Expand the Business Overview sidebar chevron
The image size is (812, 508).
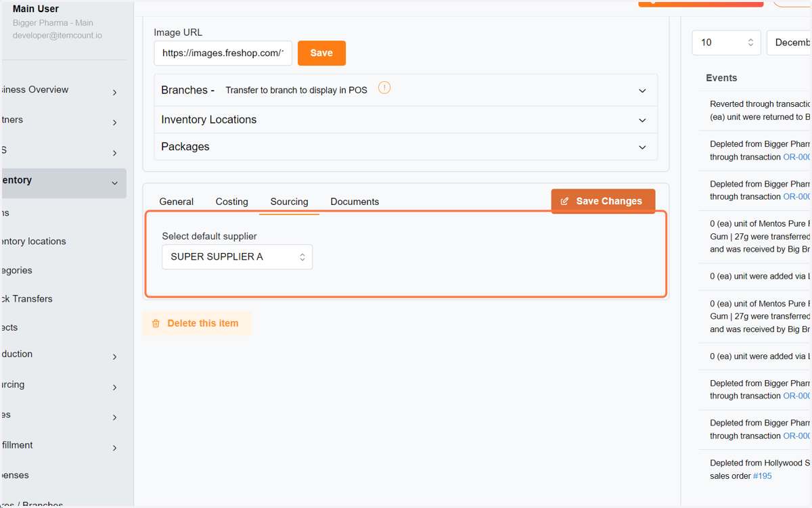114,92
